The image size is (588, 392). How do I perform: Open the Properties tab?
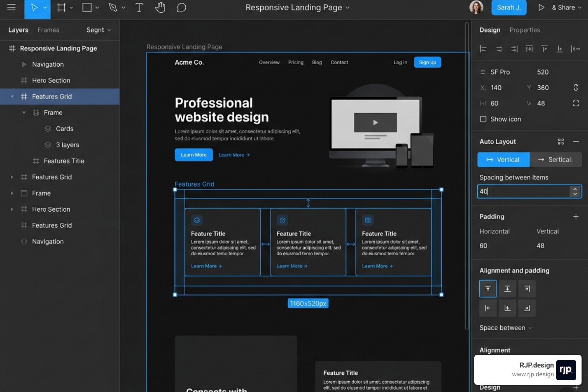(x=524, y=30)
